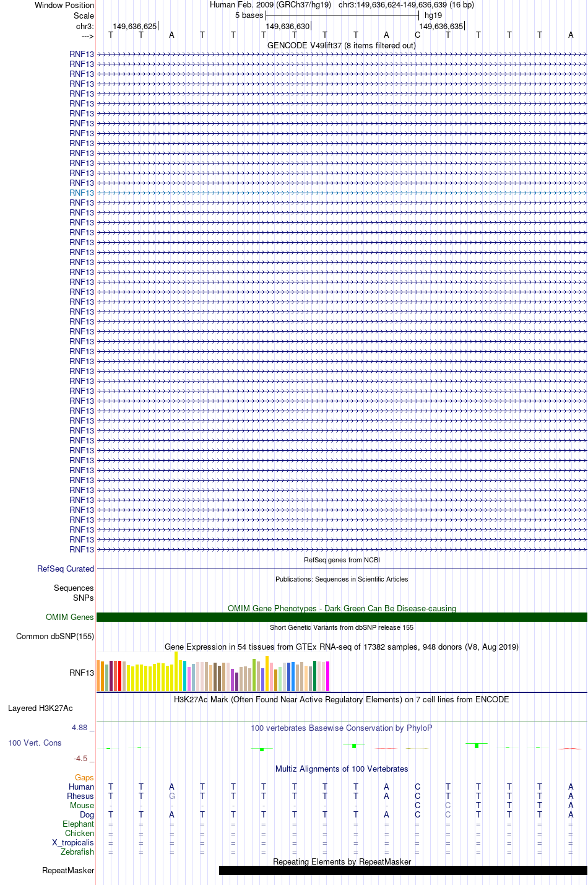Select the Rhesus alignment row label
Screen dimensions: 588x885
click(80, 796)
